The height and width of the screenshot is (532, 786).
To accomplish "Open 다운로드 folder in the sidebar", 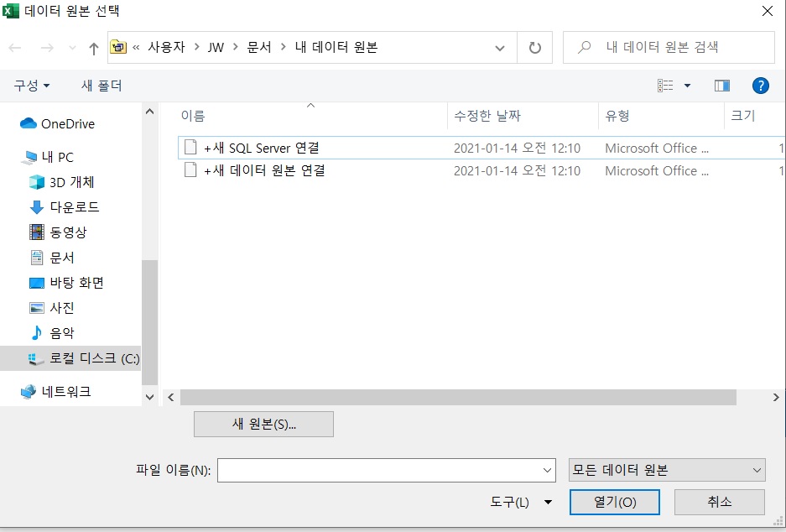I will pos(74,207).
